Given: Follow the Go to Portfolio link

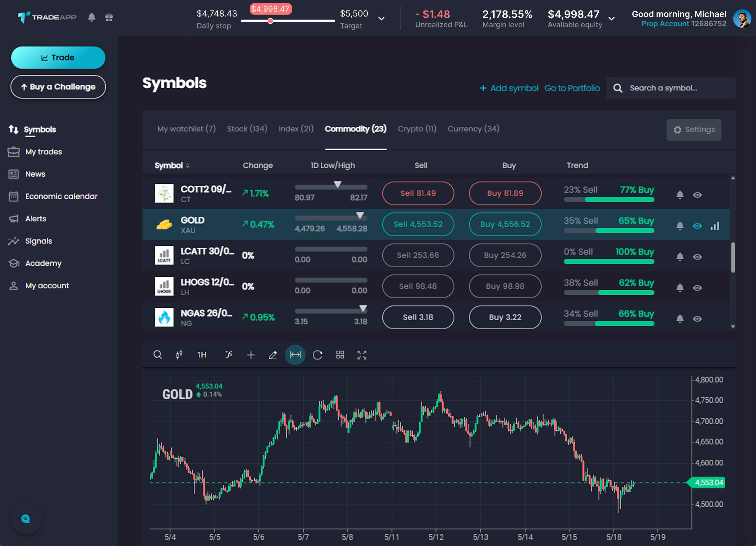Looking at the screenshot, I should point(572,88).
